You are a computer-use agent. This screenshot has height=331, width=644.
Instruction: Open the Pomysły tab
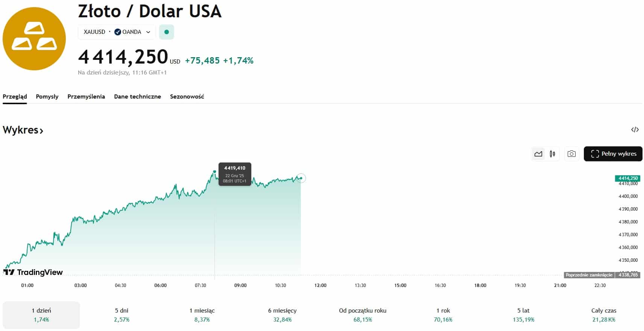[47, 97]
